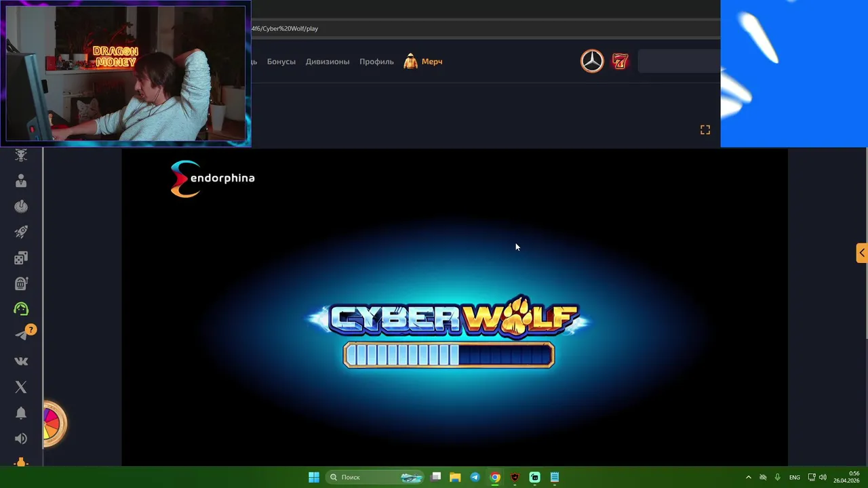The image size is (868, 488).
Task: Open File Explorer from taskbar
Action: coord(455,477)
